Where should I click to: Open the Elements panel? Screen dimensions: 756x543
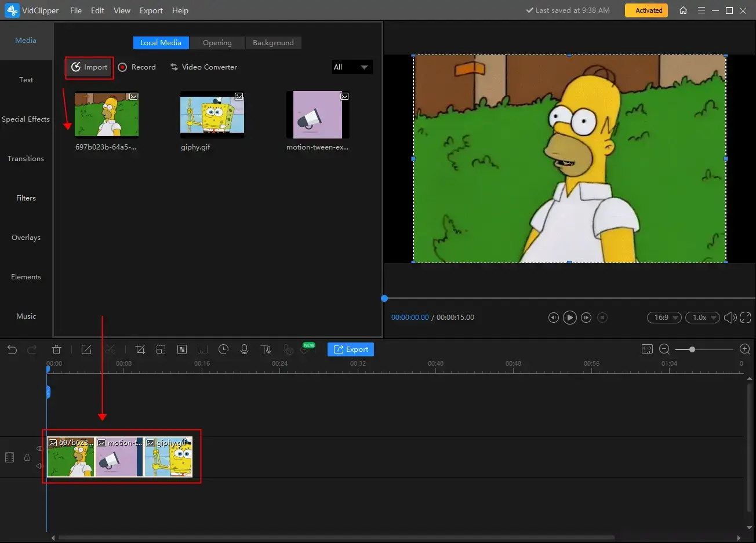(26, 277)
